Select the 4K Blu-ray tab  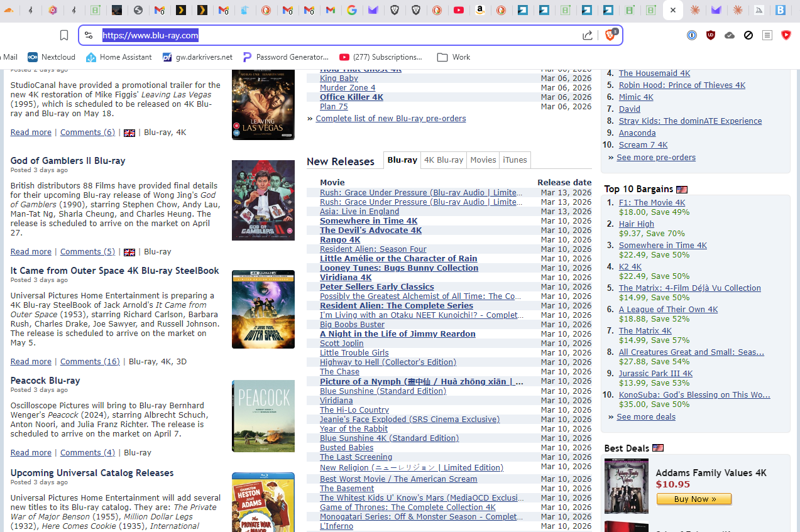point(444,160)
